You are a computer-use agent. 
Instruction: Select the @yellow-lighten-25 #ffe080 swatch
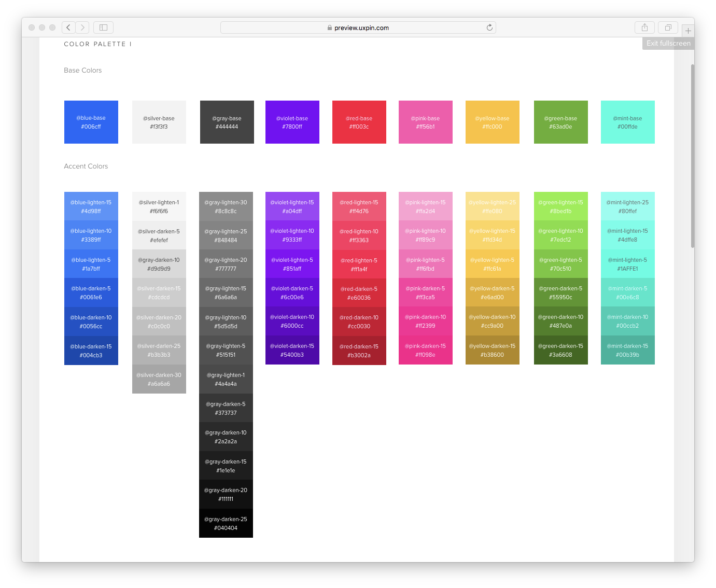pyautogui.click(x=492, y=206)
